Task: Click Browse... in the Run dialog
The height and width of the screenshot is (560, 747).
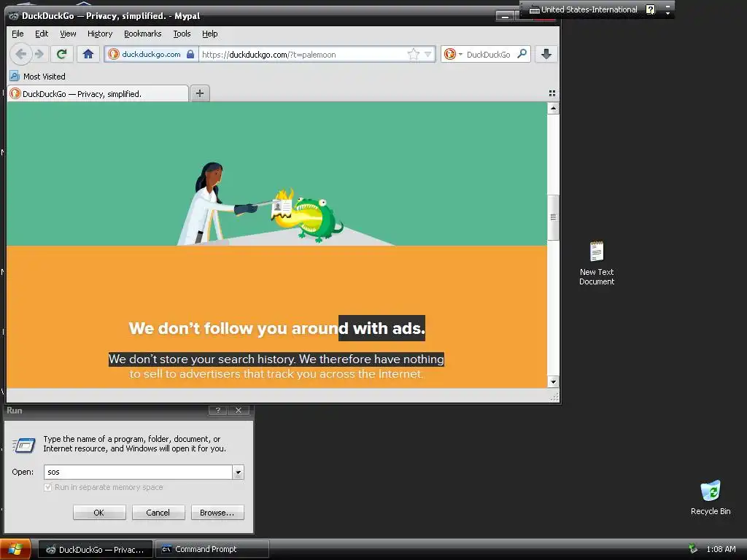Action: [x=217, y=513]
